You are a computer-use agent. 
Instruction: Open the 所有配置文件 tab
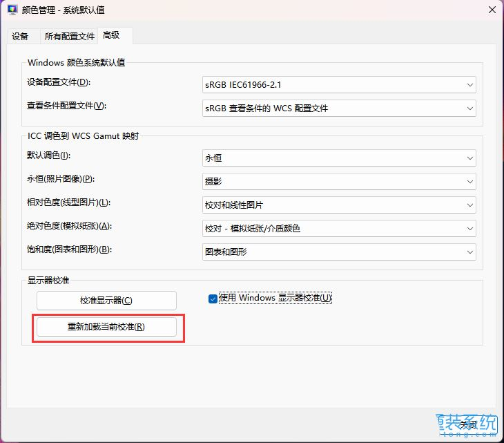[70, 37]
